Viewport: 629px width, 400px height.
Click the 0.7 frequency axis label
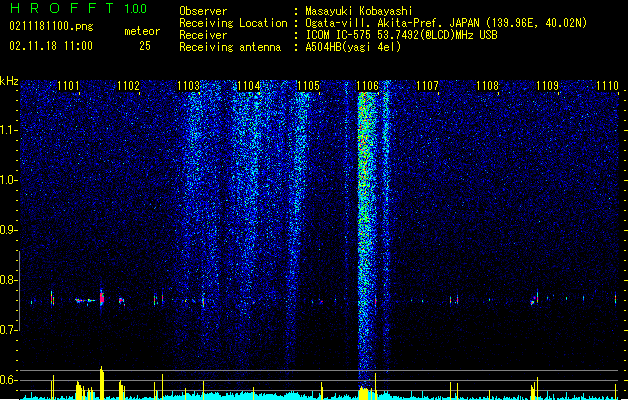click(8, 330)
